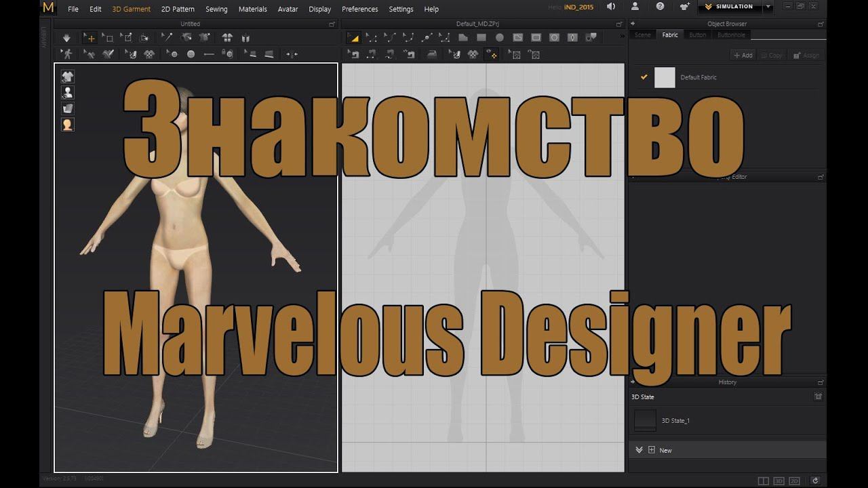Collapse the Object Browser with its arrow

(x=633, y=24)
